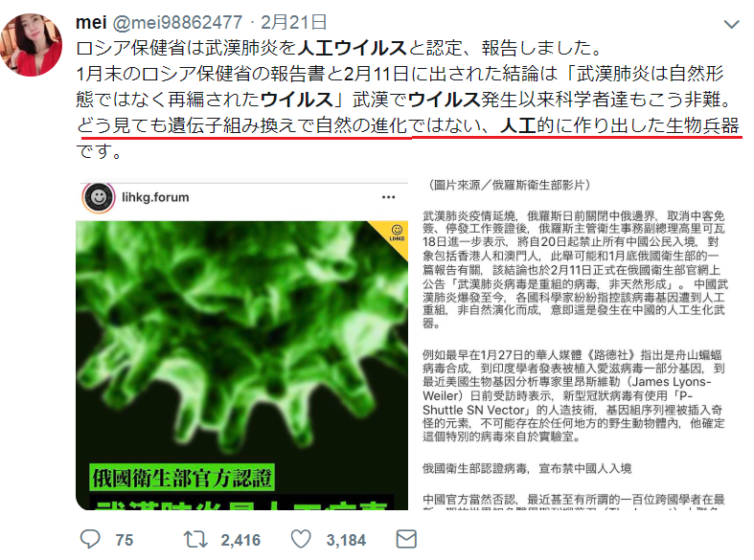
Task: Share tweet via envelope message icon
Action: pyautogui.click(x=406, y=539)
